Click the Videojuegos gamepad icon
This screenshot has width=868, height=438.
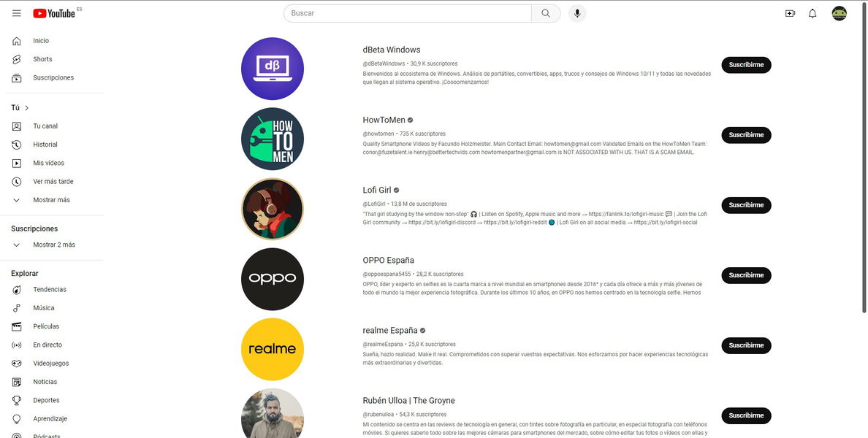(x=17, y=364)
